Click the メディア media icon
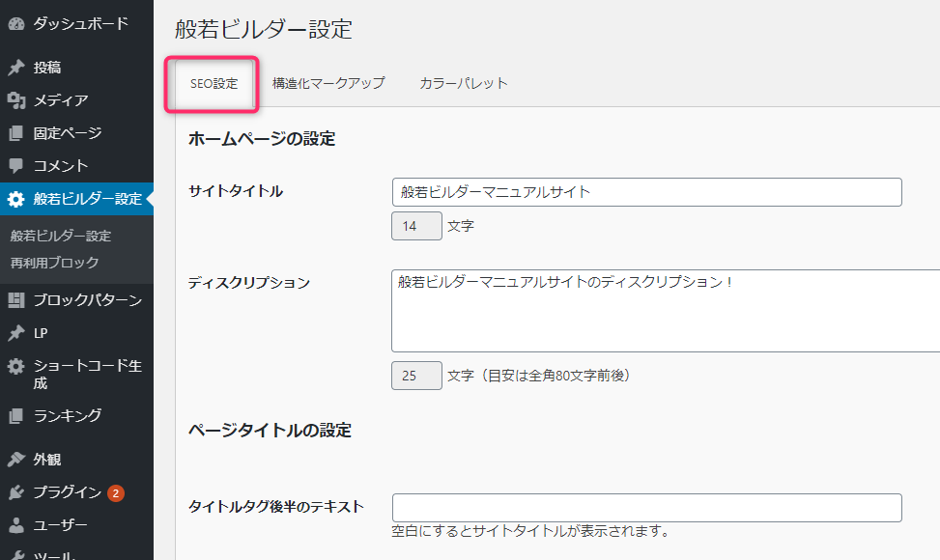The height and width of the screenshot is (560, 940). [16, 100]
